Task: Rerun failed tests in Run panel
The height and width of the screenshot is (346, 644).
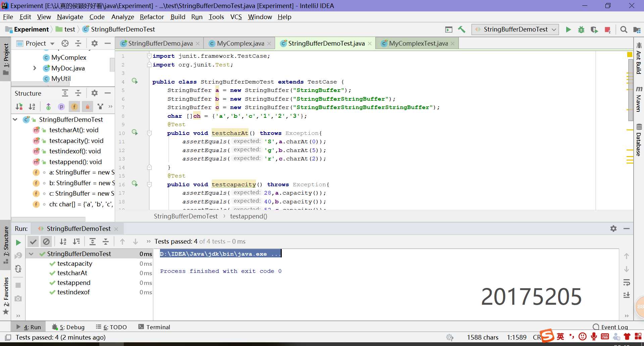Action: pos(18,255)
